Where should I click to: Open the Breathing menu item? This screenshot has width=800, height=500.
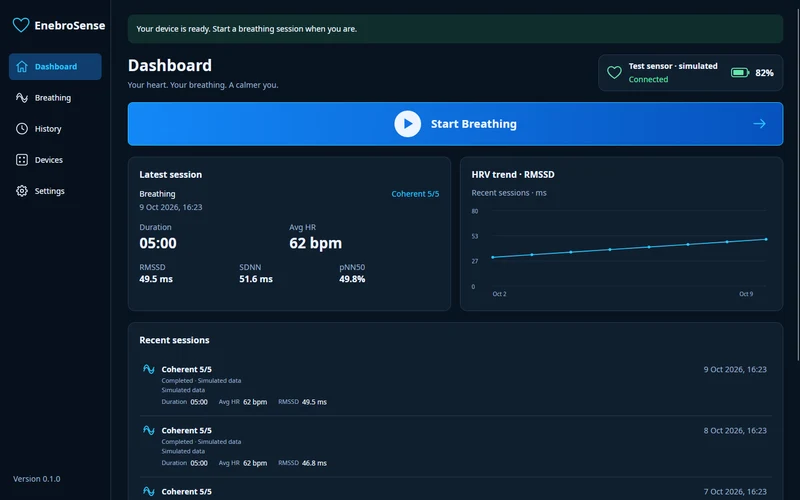coord(55,97)
